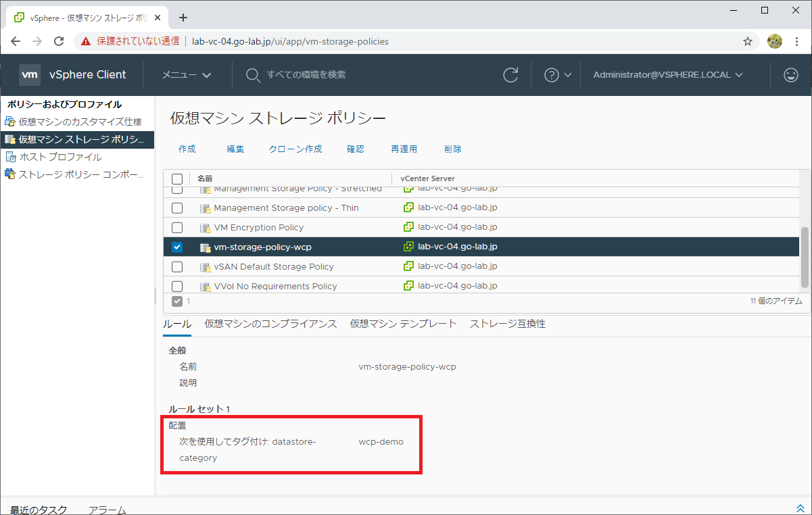This screenshot has width=812, height=515.
Task: Click the 確認 button
Action: [356, 149]
